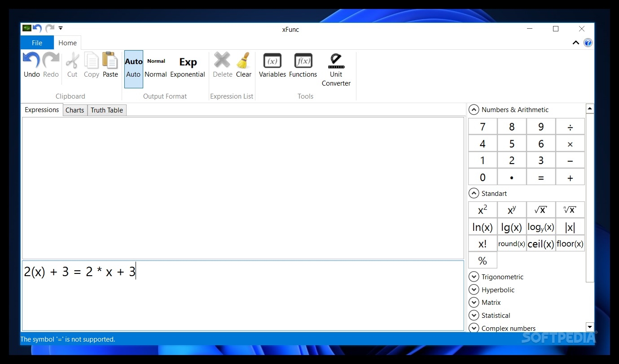619x364 pixels.
Task: Click the side panel scrollbar thumb
Action: pyautogui.click(x=590, y=198)
